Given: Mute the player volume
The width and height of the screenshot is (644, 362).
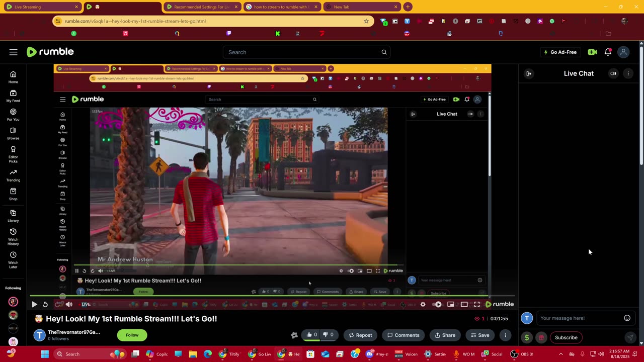Looking at the screenshot, I should pos(69,304).
